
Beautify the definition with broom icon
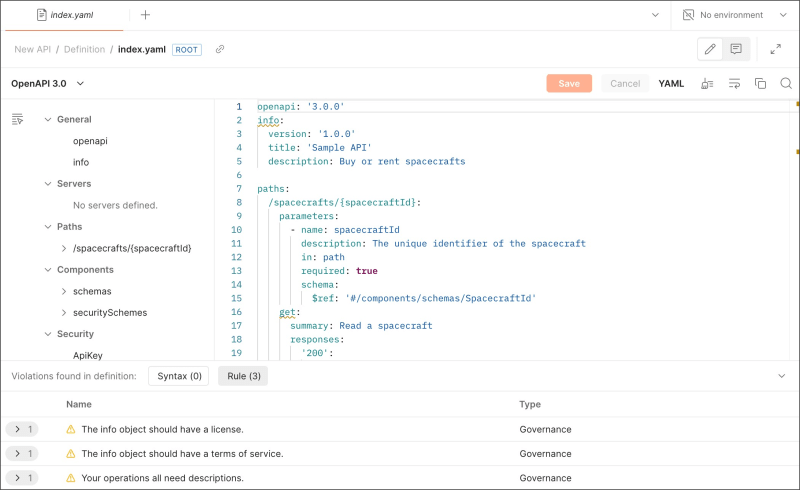click(707, 84)
